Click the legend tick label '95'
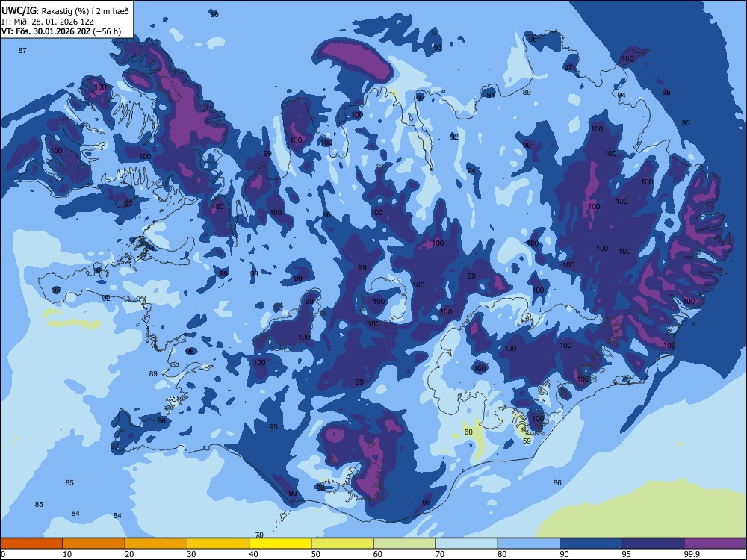Screen dimensions: 747x560 click(627, 554)
